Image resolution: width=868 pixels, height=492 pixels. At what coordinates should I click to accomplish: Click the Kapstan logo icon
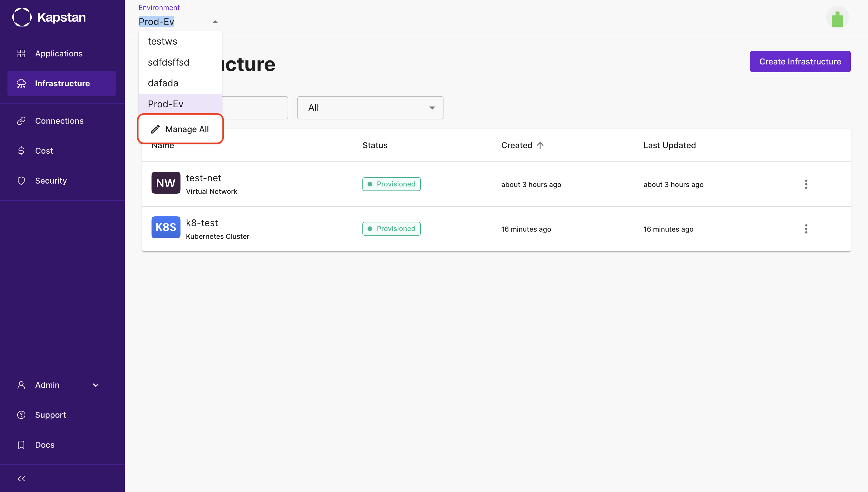(x=22, y=17)
